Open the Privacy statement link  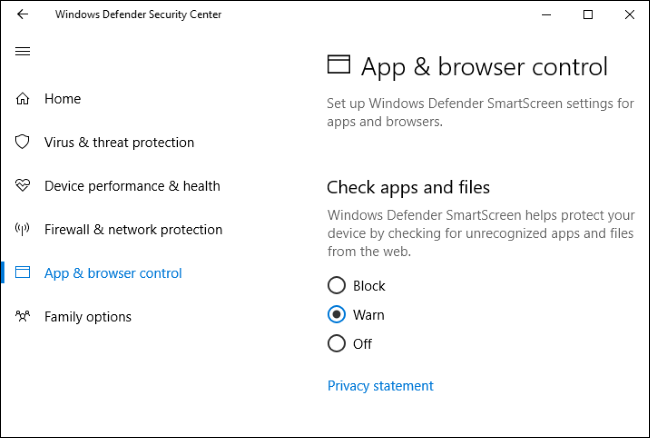coord(380,386)
